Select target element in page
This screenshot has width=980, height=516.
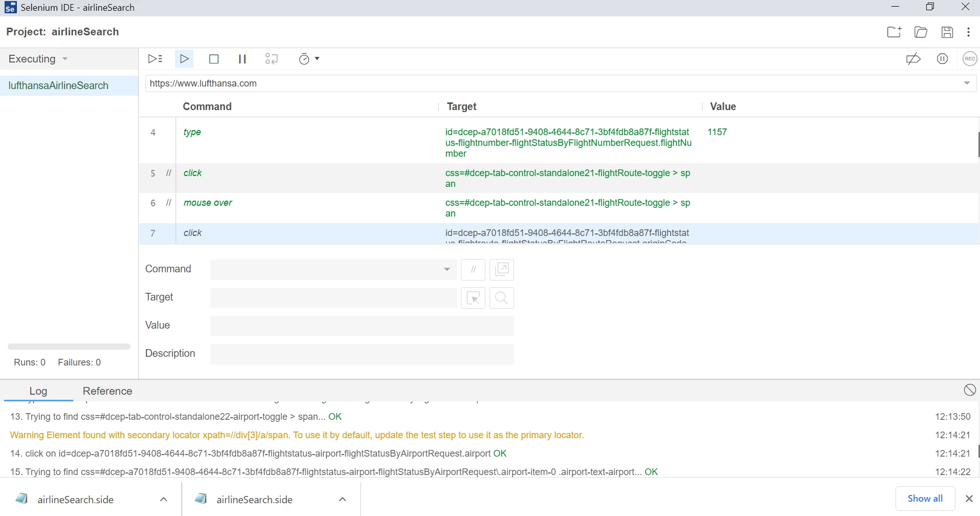coord(473,298)
